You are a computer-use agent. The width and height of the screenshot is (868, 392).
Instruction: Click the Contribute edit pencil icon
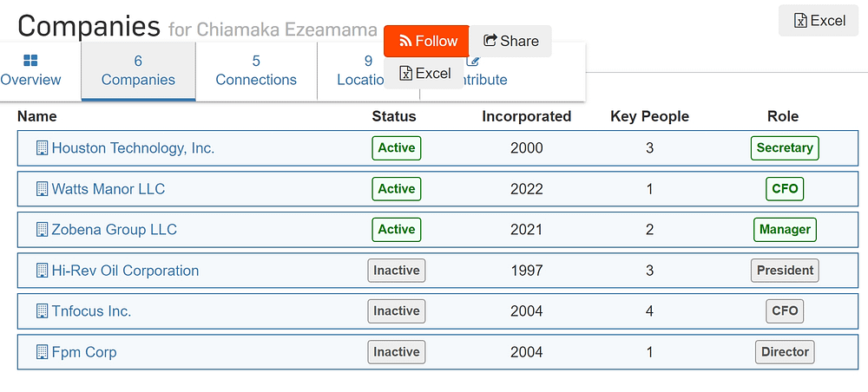click(472, 60)
